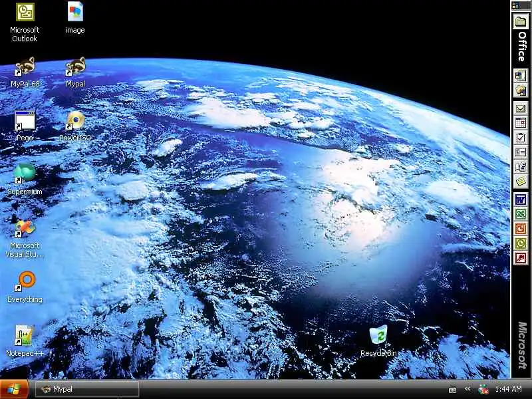Click New Note sticky icon in Office bar
The height and width of the screenshot is (399, 532).
521,182
